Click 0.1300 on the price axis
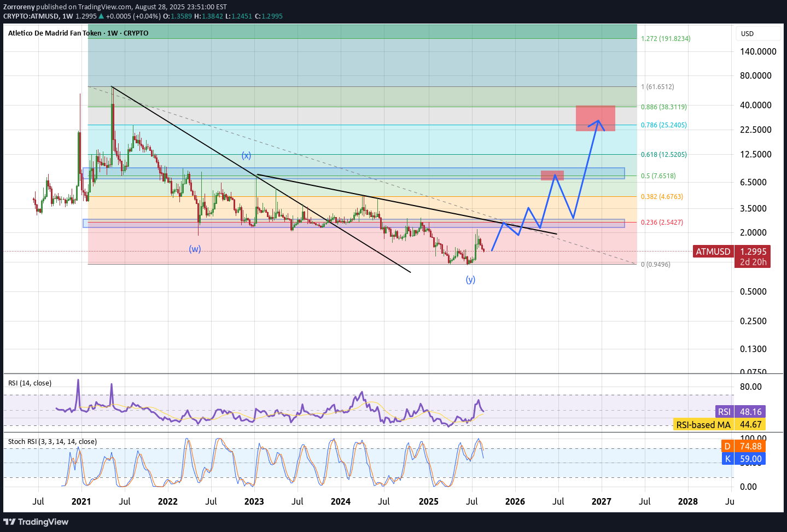 tap(753, 349)
